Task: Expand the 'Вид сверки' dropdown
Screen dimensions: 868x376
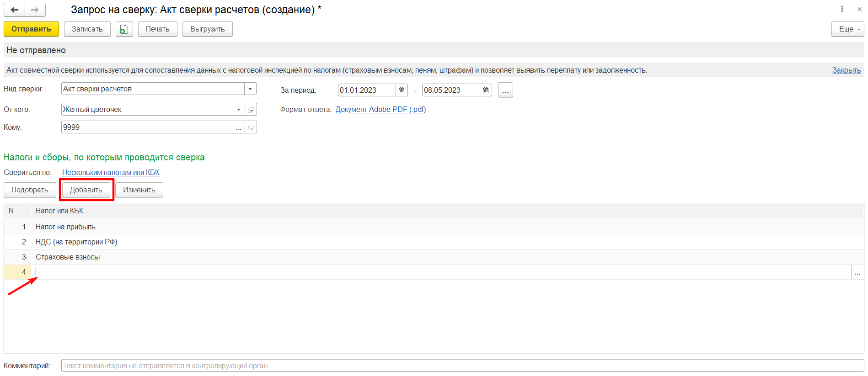Action: [250, 89]
